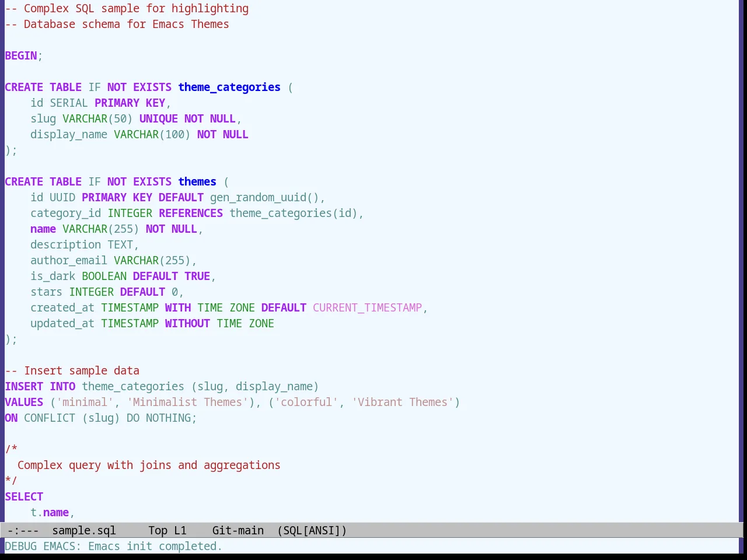The height and width of the screenshot is (560, 747).
Task: Click the t.name expression
Action: point(50,512)
